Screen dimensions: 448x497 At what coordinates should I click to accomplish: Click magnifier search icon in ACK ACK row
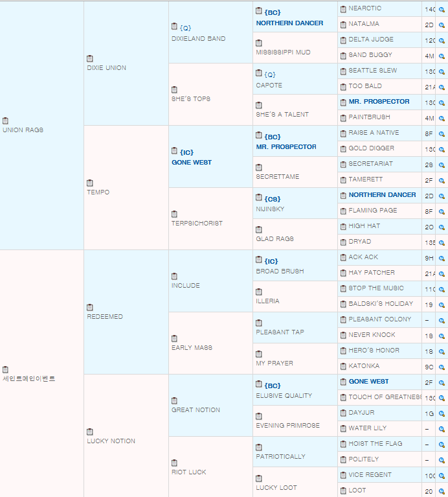[x=442, y=259]
